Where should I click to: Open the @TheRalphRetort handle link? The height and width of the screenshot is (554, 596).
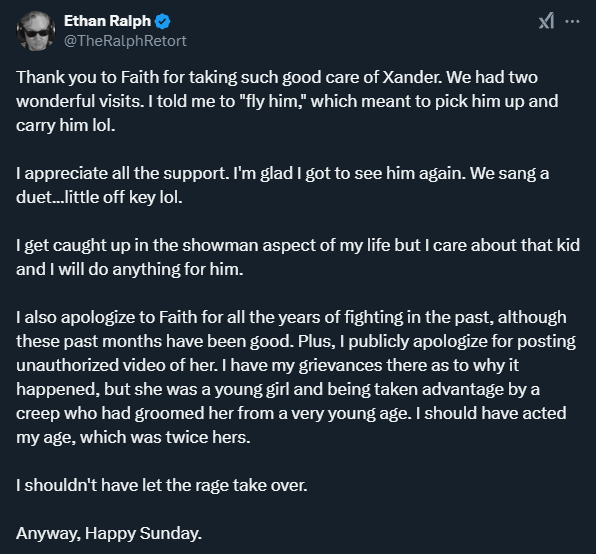click(x=125, y=41)
